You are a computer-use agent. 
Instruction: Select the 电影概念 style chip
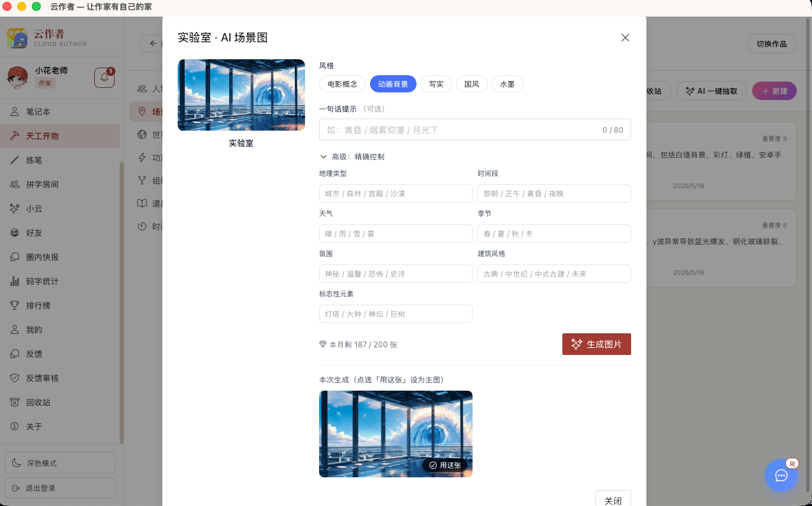pos(343,84)
